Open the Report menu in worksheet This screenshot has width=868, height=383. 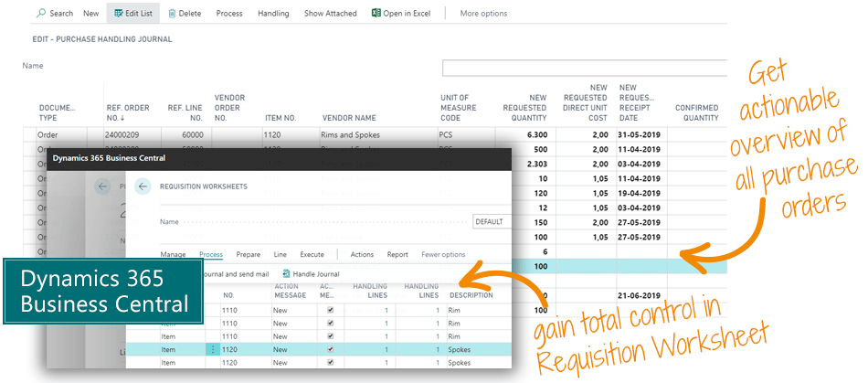pos(397,255)
